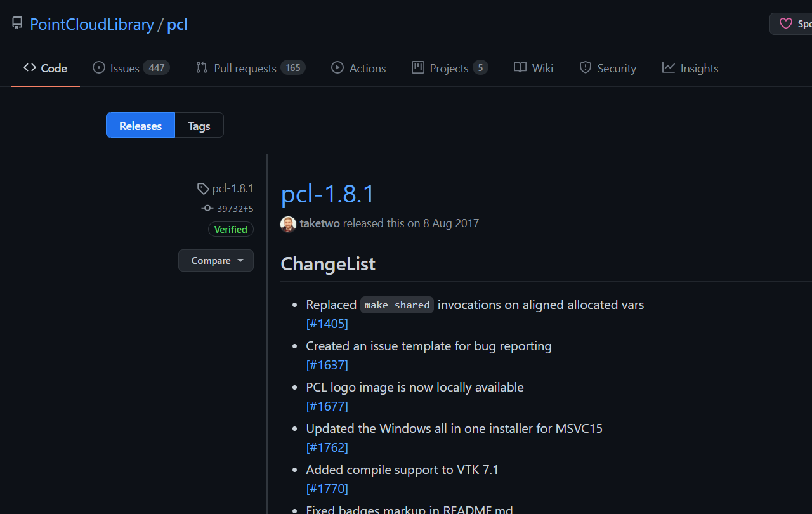This screenshot has width=812, height=514.
Task: Visit taketwo's profile link
Action: click(x=319, y=223)
